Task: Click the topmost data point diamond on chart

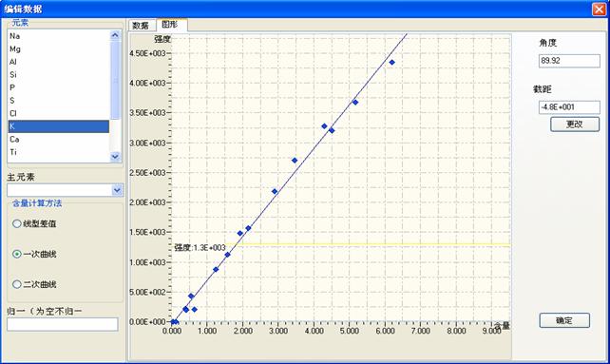Action: click(391, 63)
